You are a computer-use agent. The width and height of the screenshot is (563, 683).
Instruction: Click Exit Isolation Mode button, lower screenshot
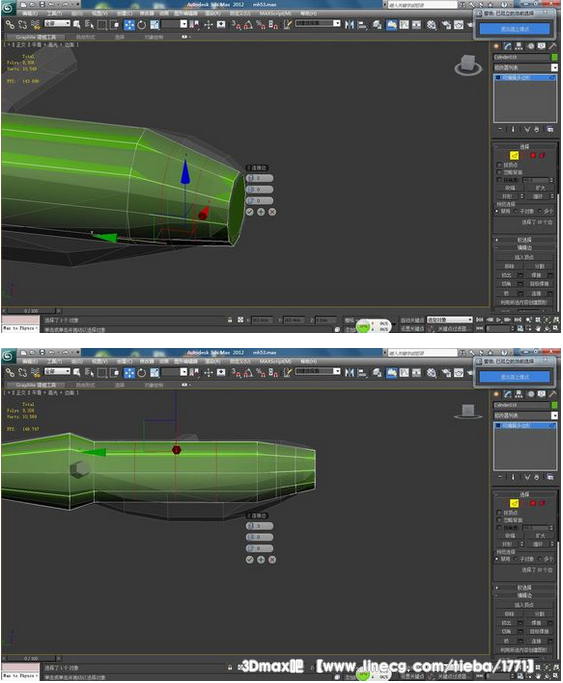click(x=515, y=377)
